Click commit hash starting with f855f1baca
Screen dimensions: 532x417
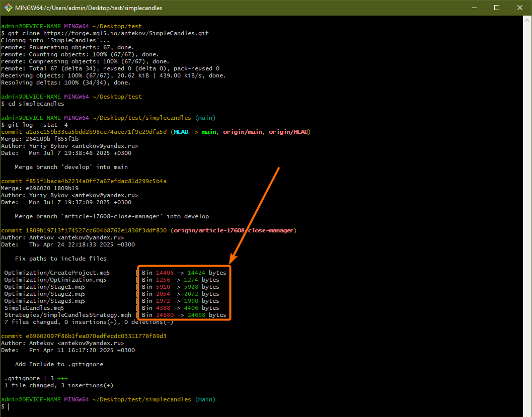96,181
